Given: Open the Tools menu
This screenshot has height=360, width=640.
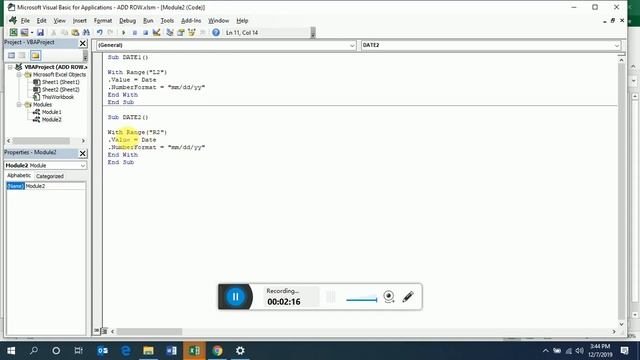Looking at the screenshot, I should pyautogui.click(x=167, y=20).
